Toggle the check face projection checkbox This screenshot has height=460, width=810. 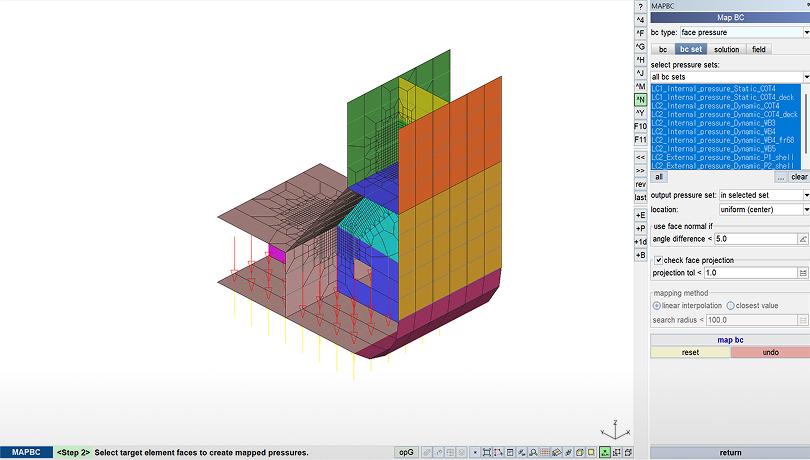coord(658,260)
